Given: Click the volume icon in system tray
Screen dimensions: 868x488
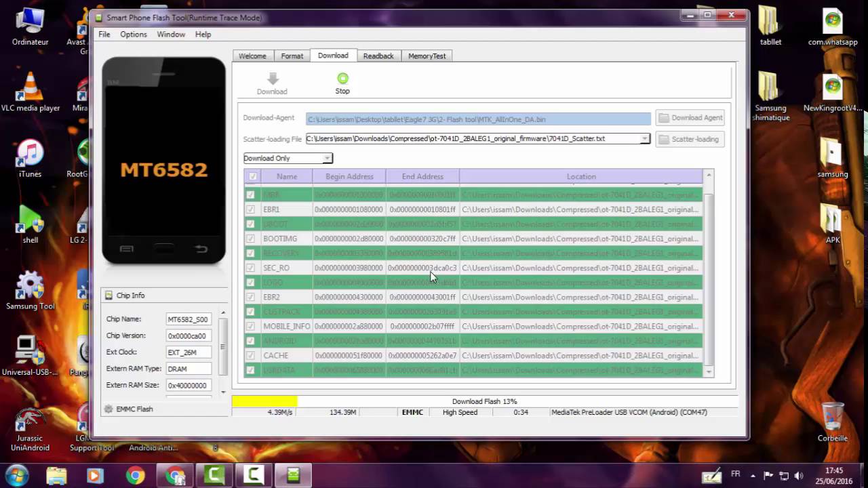Looking at the screenshot, I should (x=799, y=476).
